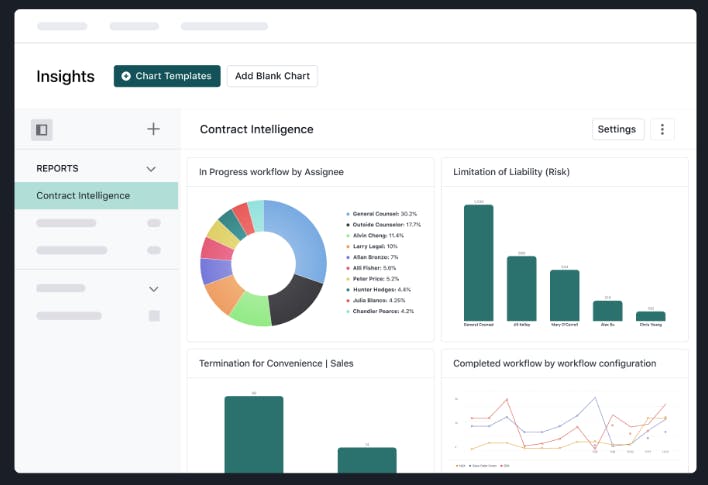
Task: Click third placeholder tab in top navigation
Action: 224,26
